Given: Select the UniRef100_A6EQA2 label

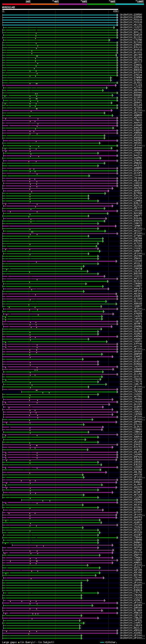Looking at the screenshot, I should (x=131, y=143).
